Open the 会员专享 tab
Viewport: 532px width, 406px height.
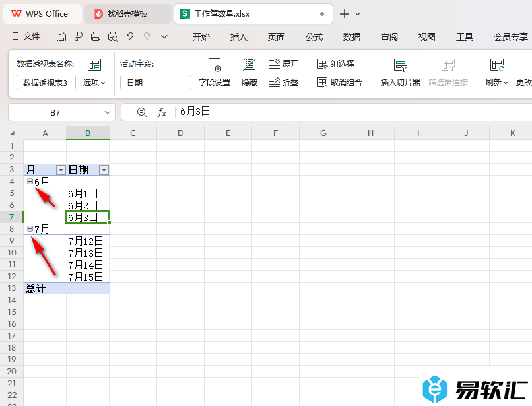pos(511,37)
